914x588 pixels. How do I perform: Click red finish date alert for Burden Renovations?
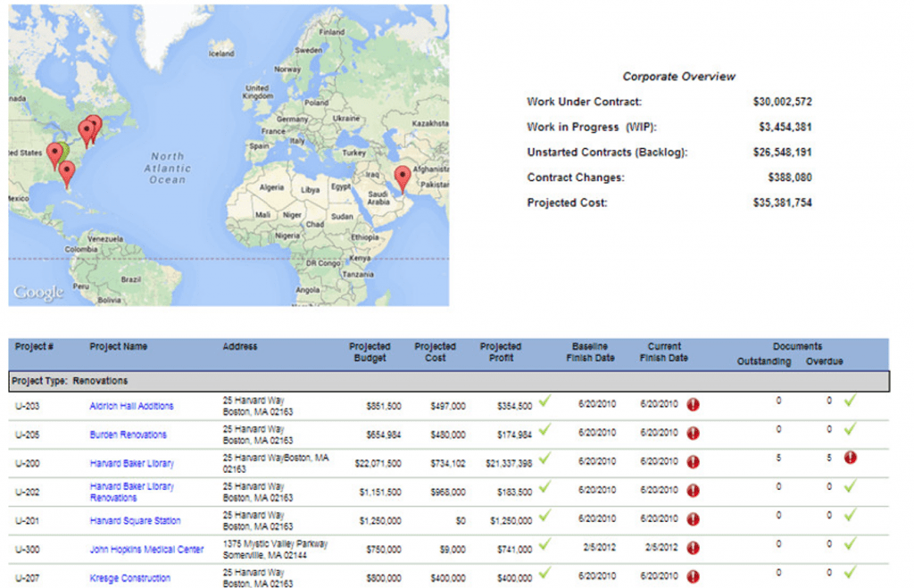(693, 433)
